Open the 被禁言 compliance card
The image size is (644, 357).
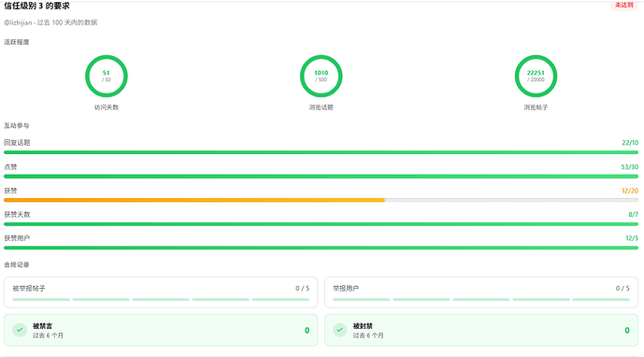[x=161, y=330]
